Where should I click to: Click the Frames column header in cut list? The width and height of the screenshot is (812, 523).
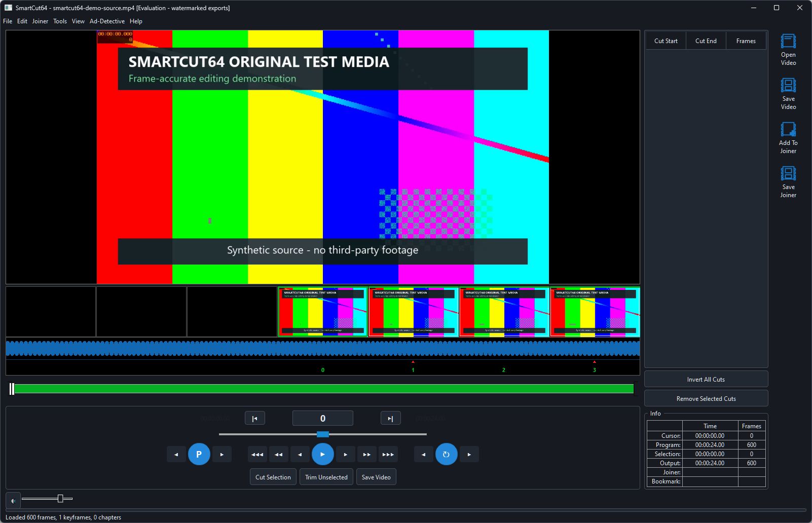(746, 41)
